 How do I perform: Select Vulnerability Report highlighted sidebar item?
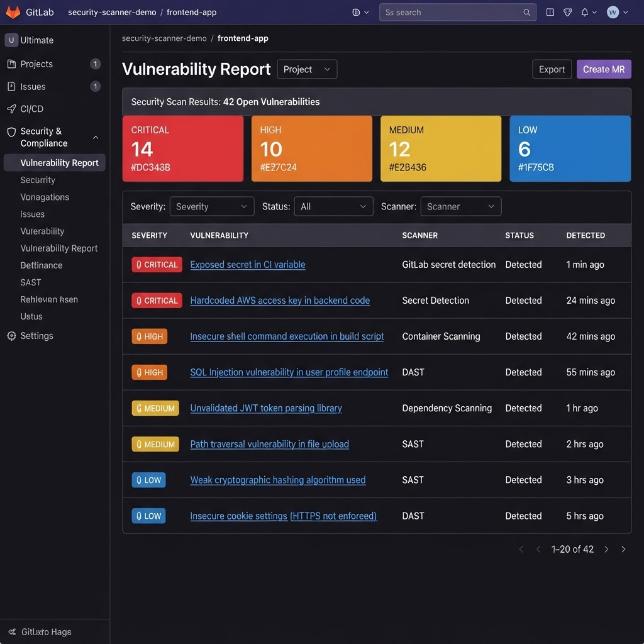[x=55, y=163]
